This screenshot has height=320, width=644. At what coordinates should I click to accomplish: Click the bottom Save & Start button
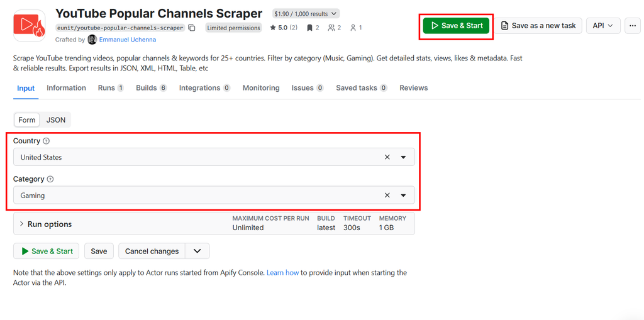tap(47, 251)
